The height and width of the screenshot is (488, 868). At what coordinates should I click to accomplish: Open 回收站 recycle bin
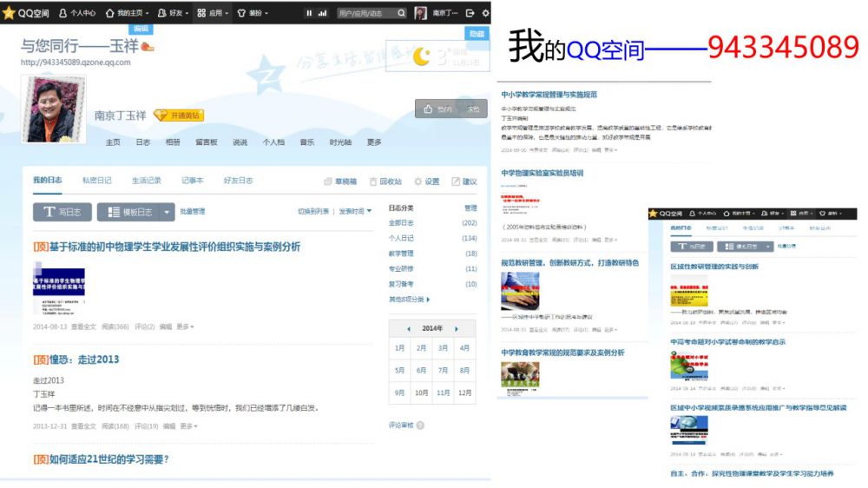[385, 181]
